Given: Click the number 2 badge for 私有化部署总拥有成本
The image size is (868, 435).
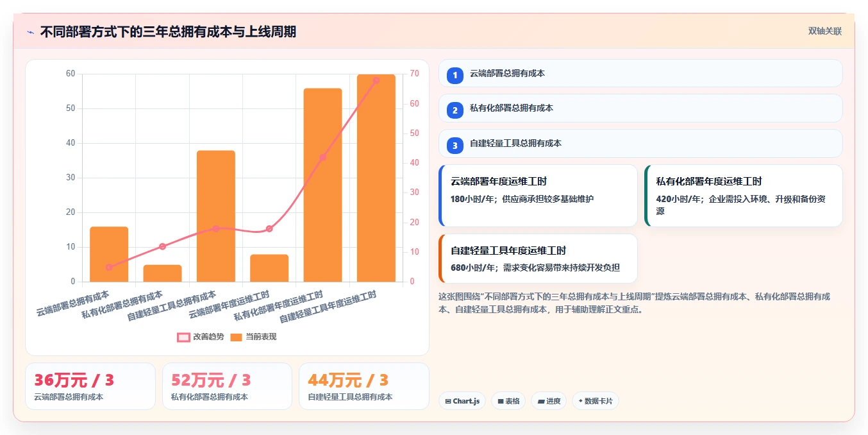Looking at the screenshot, I should (455, 110).
